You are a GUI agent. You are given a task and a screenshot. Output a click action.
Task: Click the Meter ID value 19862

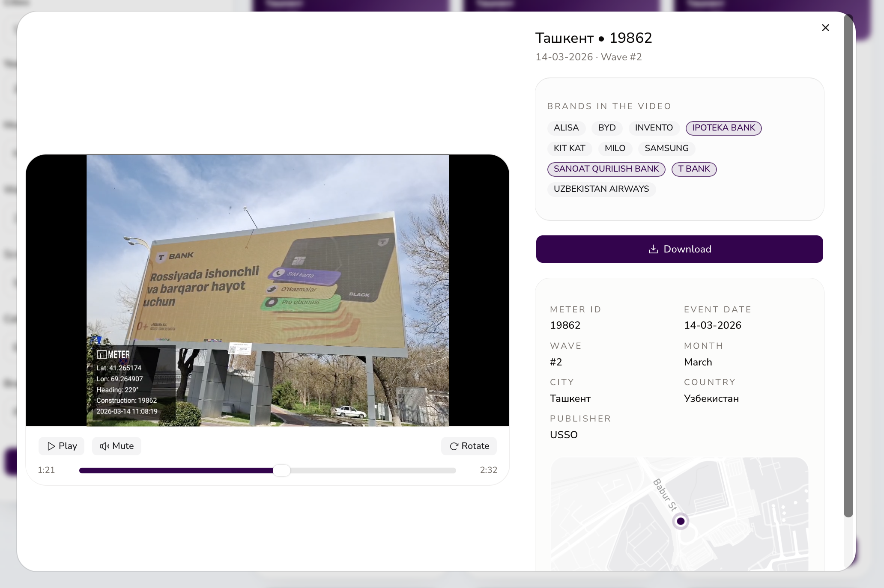tap(565, 325)
